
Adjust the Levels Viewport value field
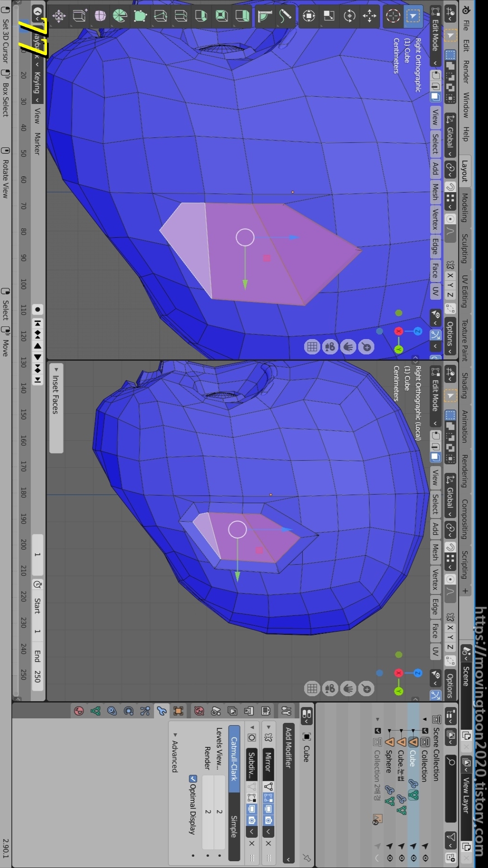pos(219,812)
